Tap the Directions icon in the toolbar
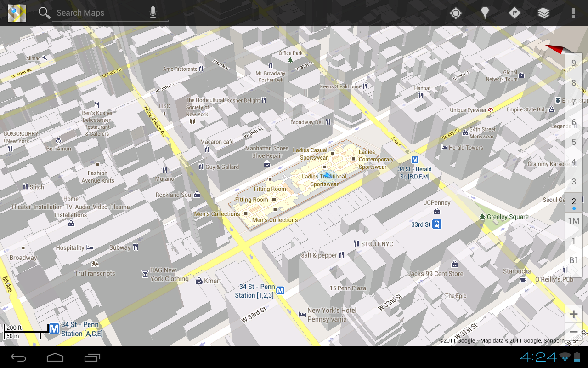This screenshot has height=368, width=588. 514,13
